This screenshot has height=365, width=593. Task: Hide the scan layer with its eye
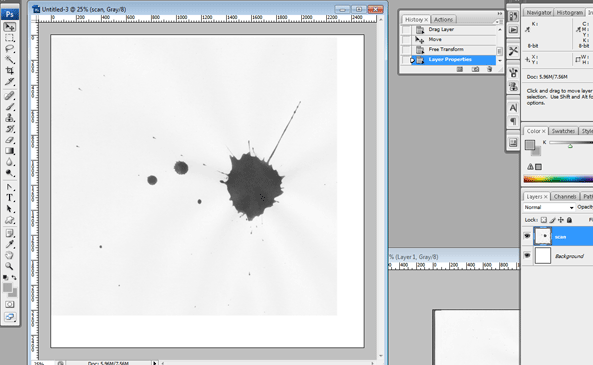(x=527, y=236)
